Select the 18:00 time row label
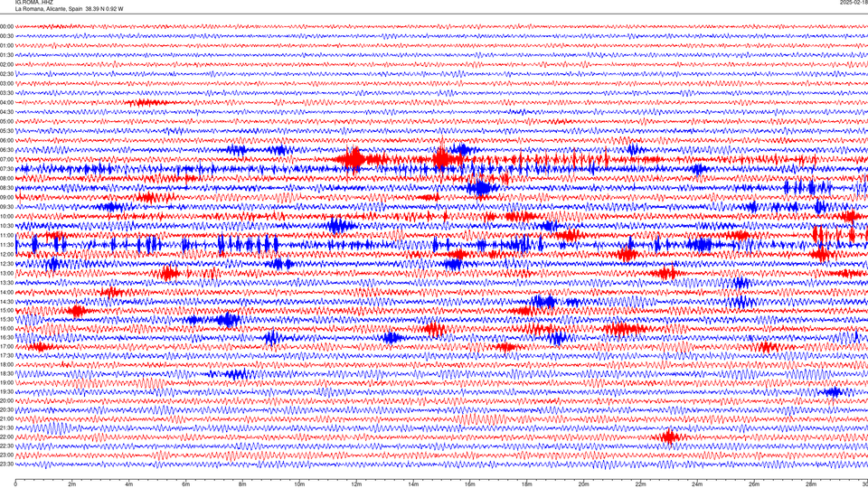Screen dimensions: 868x488 [x=6, y=364]
